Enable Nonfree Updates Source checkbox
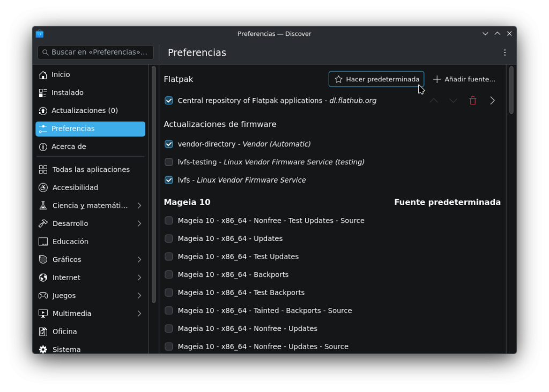The image size is (549, 392). [169, 346]
